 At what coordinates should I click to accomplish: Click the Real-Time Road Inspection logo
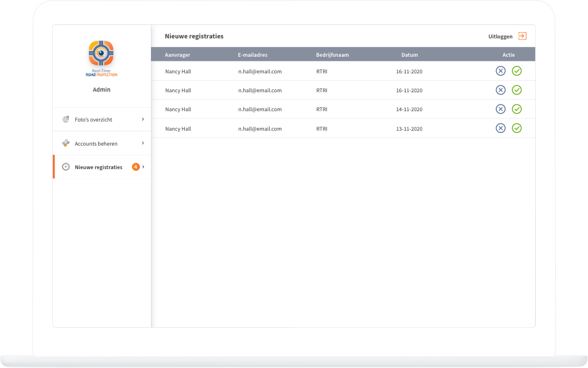[101, 58]
